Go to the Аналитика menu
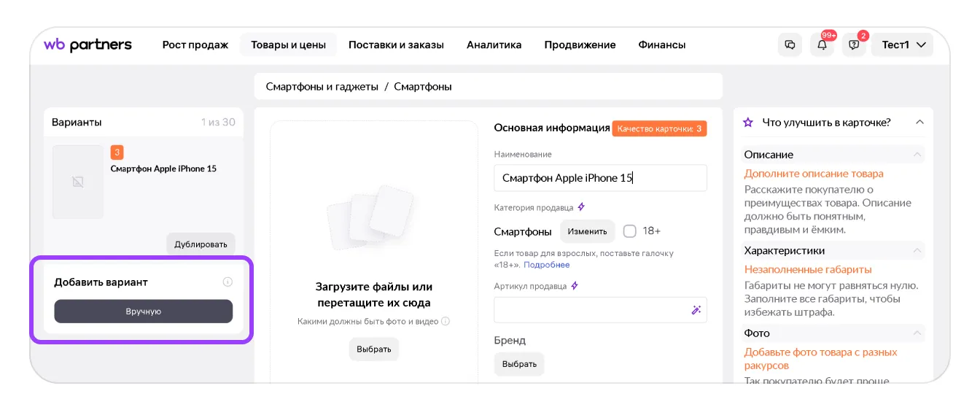980x410 pixels. pos(494,45)
